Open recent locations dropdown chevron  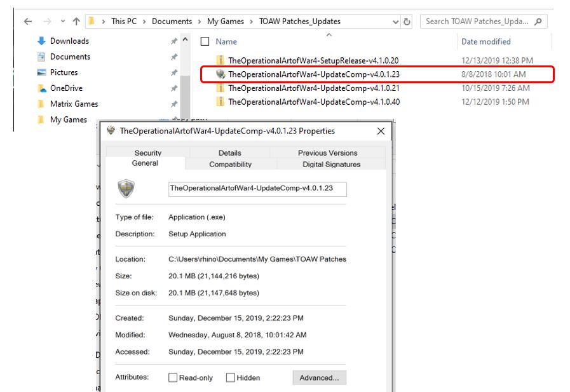click(x=63, y=22)
